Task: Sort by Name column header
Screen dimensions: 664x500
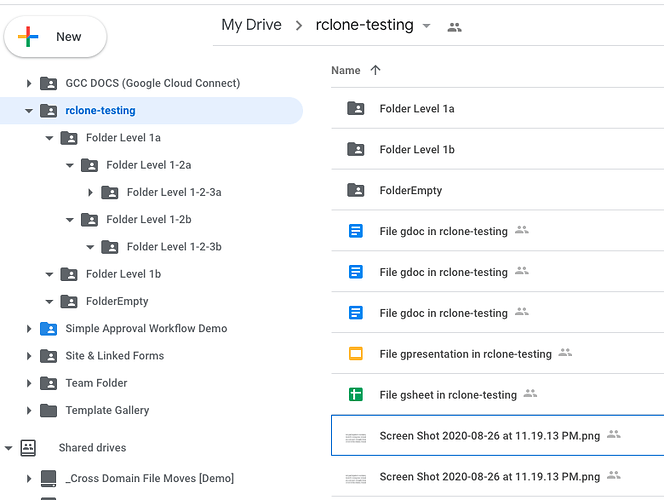Action: tap(346, 70)
